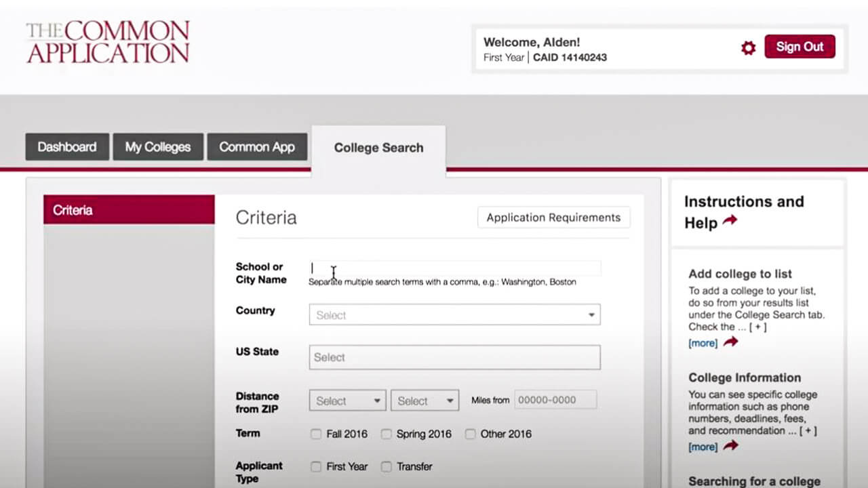Click the Sign Out button
The image size is (868, 488).
800,47
